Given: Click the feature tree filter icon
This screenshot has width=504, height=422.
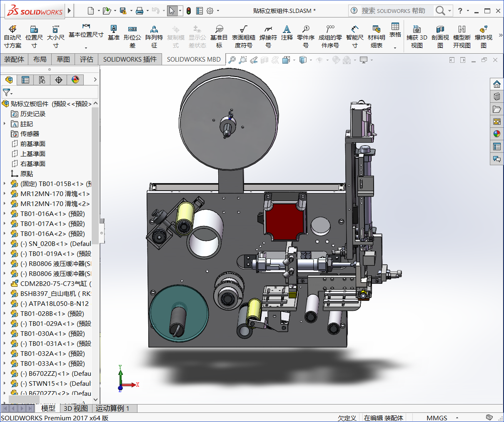Looking at the screenshot, I should pyautogui.click(x=7, y=92).
